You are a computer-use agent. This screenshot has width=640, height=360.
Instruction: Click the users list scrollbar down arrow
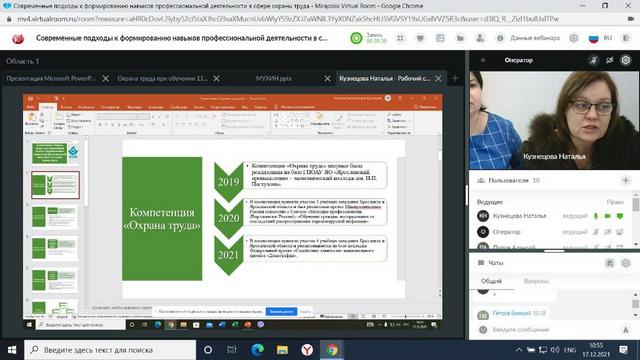[636, 244]
